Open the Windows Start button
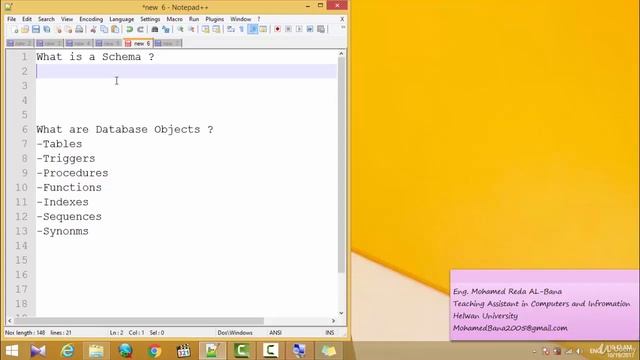 coord(12,351)
